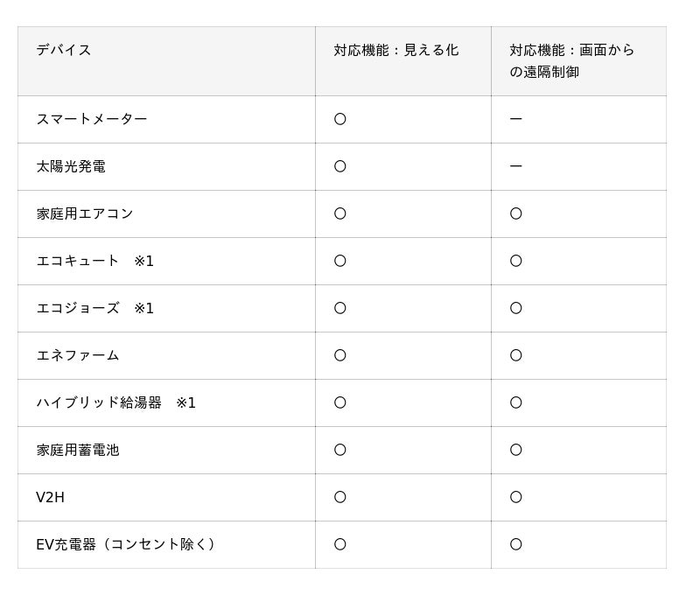
Task: Select the エネファーム device name
Action: [x=78, y=355]
